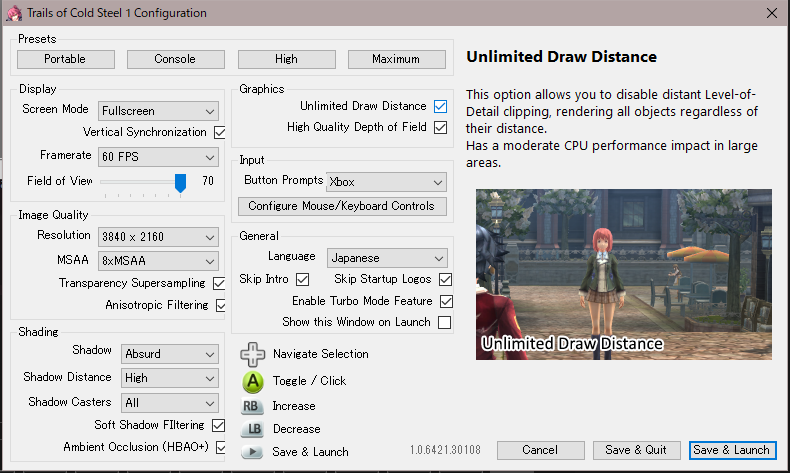Open the Button Prompts dropdown
The height and width of the screenshot is (473, 790).
(x=386, y=182)
